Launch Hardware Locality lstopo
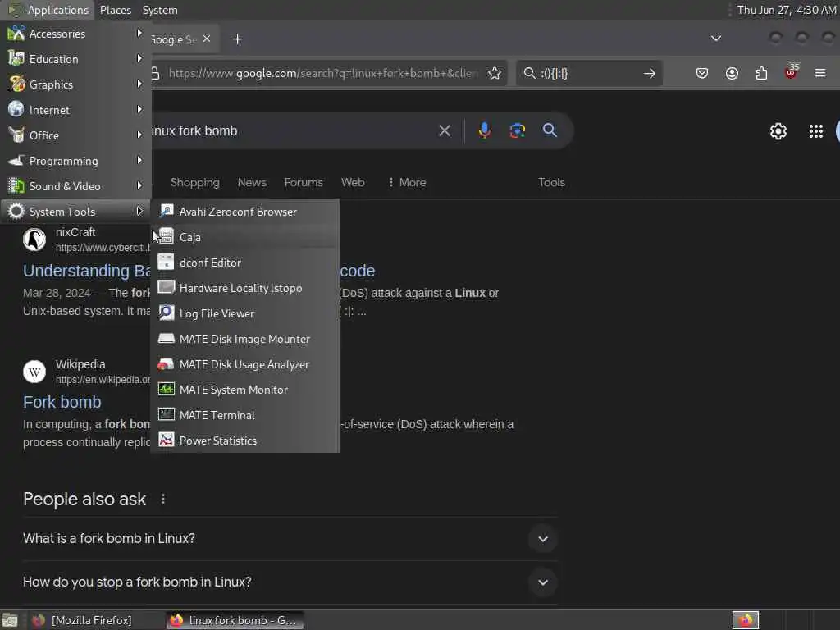 point(244,288)
